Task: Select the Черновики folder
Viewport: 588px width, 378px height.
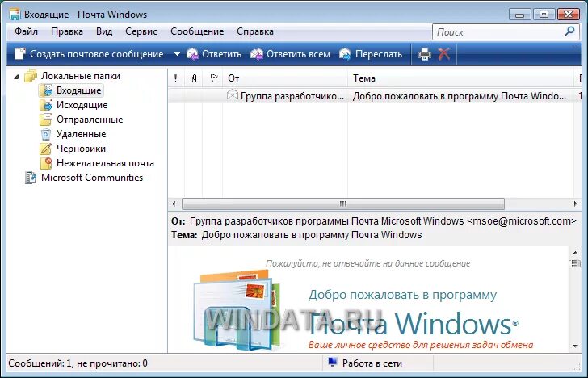Action: pos(81,149)
